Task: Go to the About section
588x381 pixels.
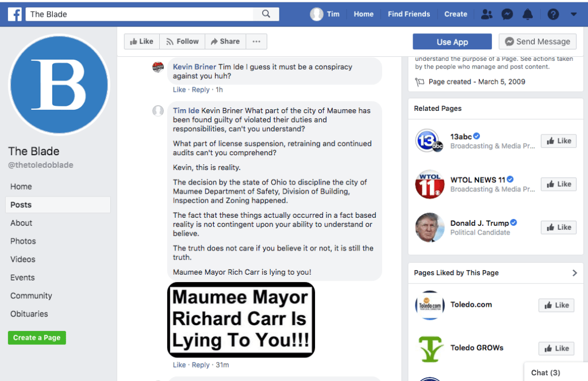Action: click(21, 223)
